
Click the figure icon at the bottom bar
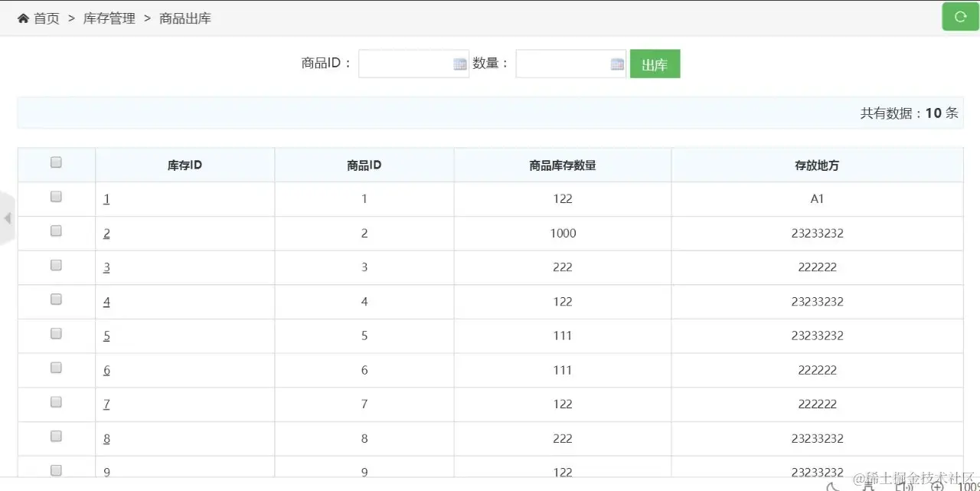(x=868, y=486)
